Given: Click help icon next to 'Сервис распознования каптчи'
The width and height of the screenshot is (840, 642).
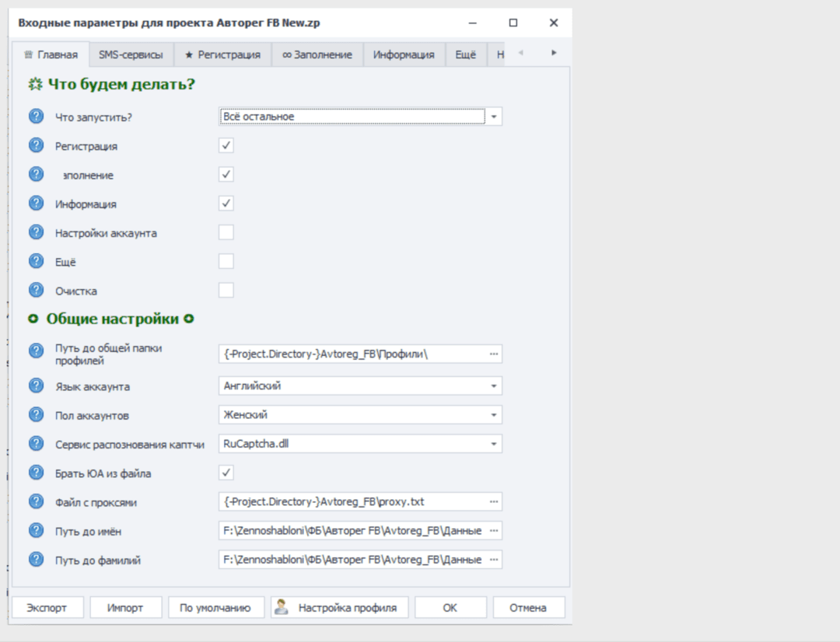Looking at the screenshot, I should (x=36, y=444).
